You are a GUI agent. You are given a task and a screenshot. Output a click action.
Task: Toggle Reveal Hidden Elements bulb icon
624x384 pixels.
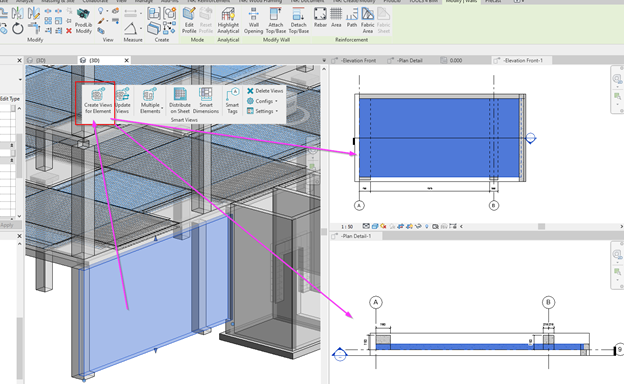click(x=427, y=226)
